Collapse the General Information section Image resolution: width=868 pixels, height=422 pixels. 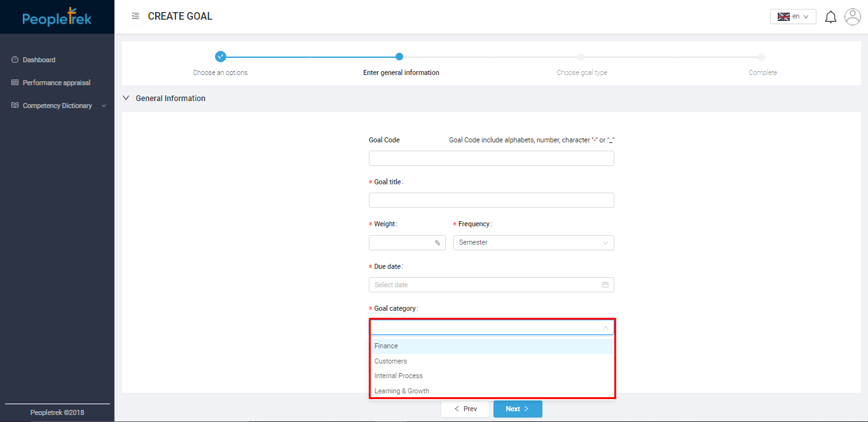(x=126, y=99)
